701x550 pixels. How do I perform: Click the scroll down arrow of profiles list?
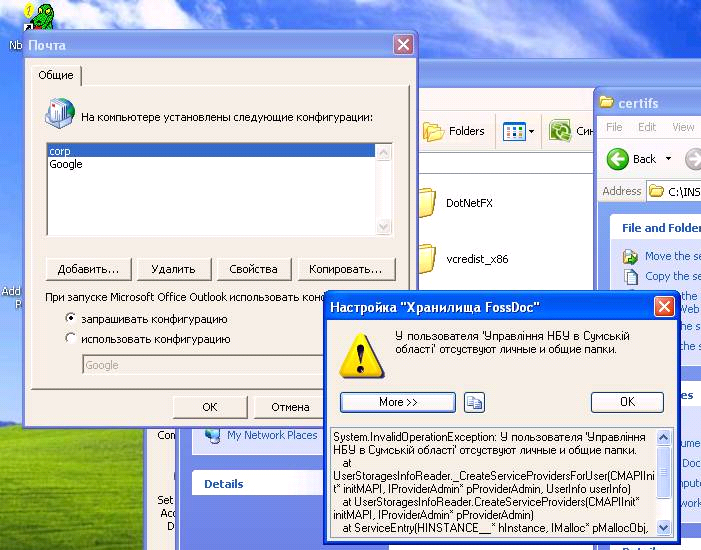[x=383, y=226]
